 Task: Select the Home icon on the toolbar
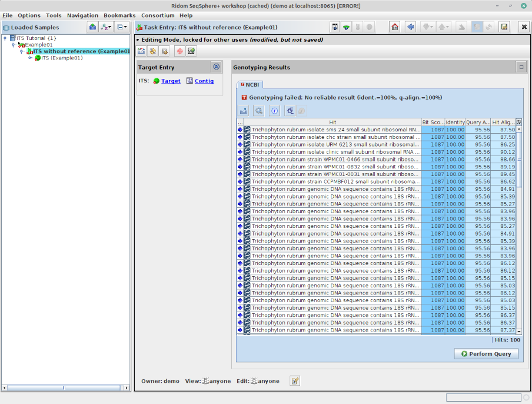(x=395, y=27)
